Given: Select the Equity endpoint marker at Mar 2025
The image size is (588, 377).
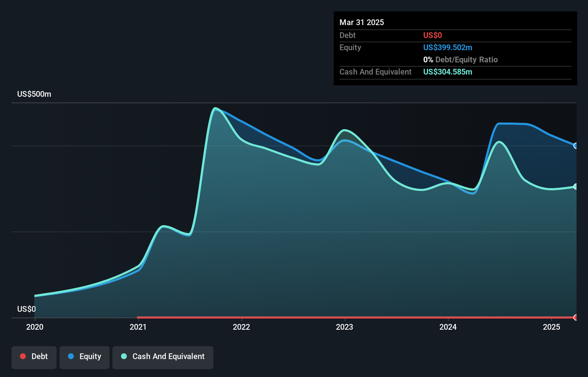Looking at the screenshot, I should [576, 146].
